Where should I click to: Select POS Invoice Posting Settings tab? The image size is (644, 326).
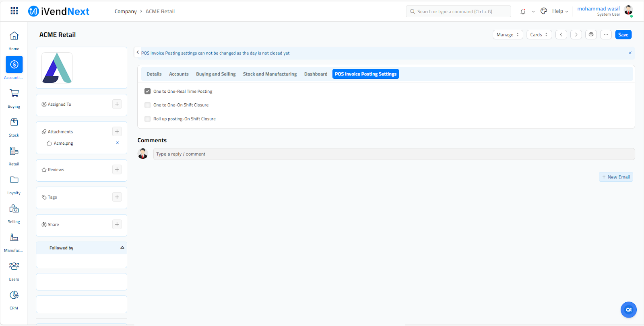(x=365, y=74)
